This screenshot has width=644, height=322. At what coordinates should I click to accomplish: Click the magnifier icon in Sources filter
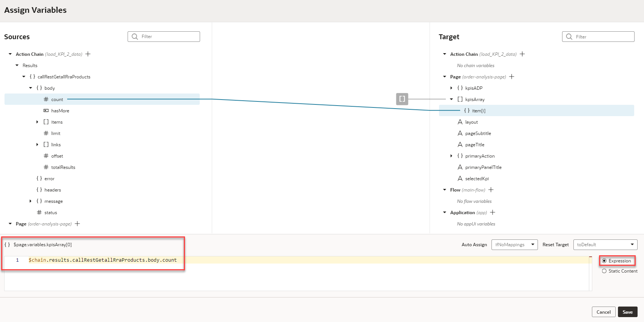point(135,36)
